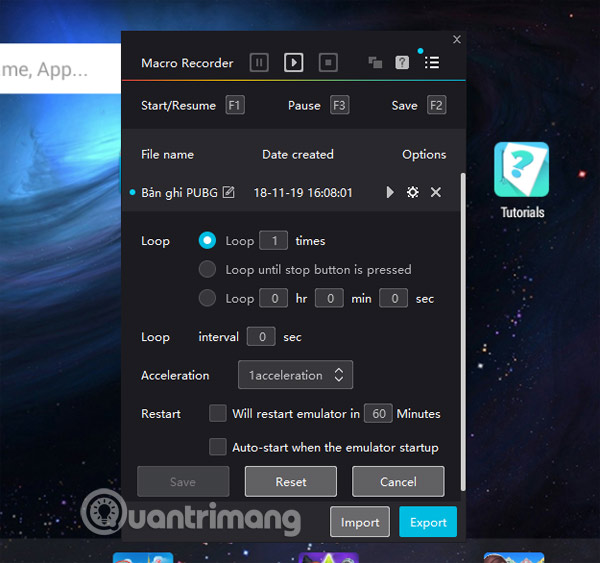Click the loop hours input field

274,298
